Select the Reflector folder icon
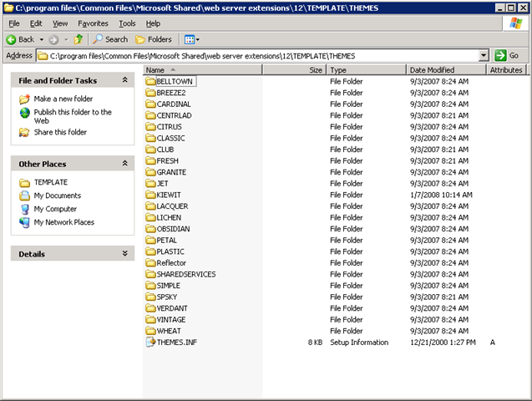The width and height of the screenshot is (532, 401). (x=150, y=263)
